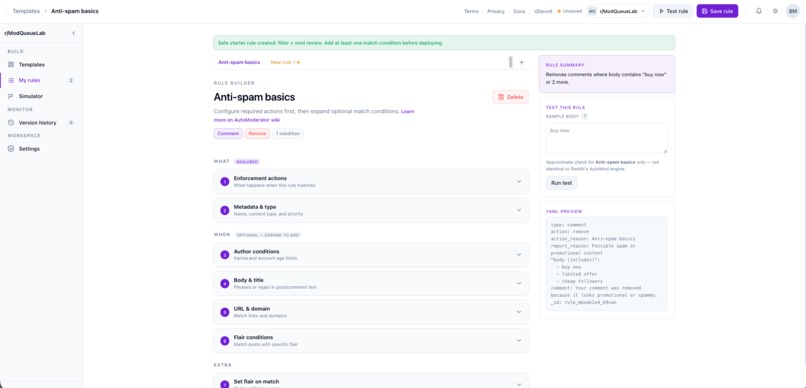
Task: Click the Run test button
Action: click(x=561, y=183)
